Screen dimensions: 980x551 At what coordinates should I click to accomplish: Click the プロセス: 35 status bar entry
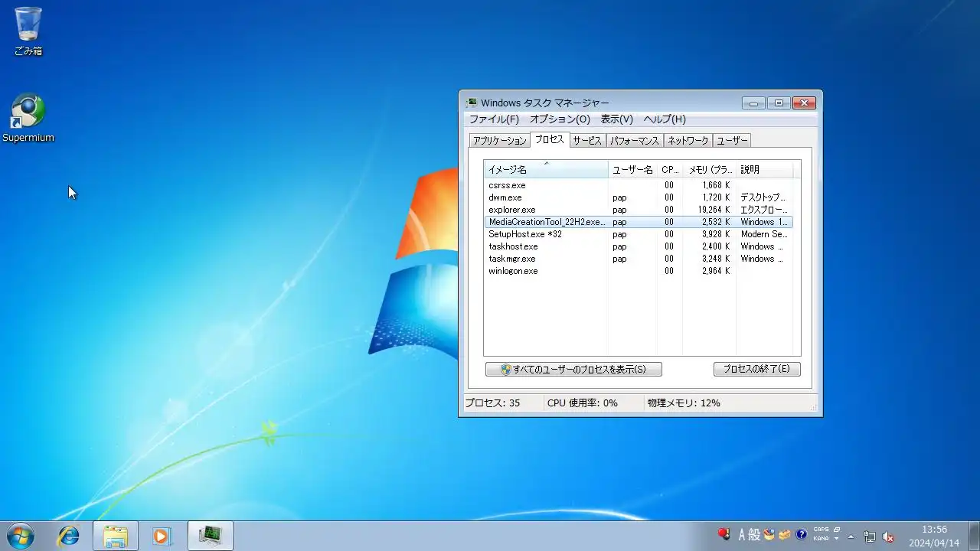492,403
